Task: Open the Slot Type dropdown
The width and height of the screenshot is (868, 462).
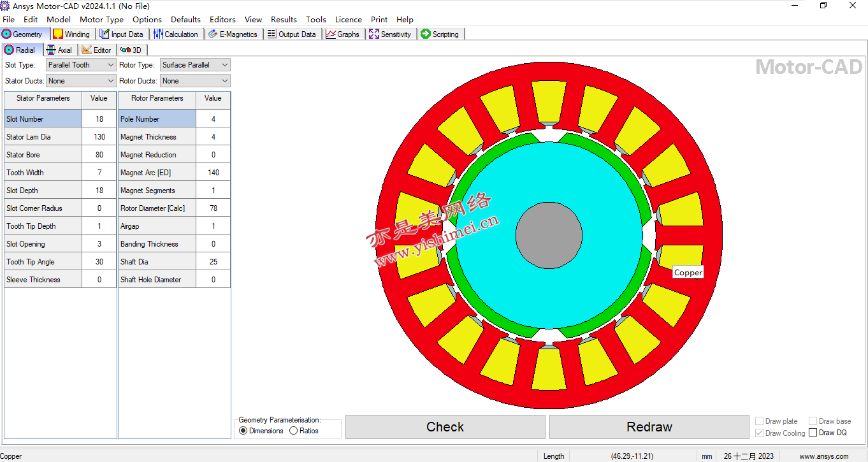Action: tap(81, 65)
